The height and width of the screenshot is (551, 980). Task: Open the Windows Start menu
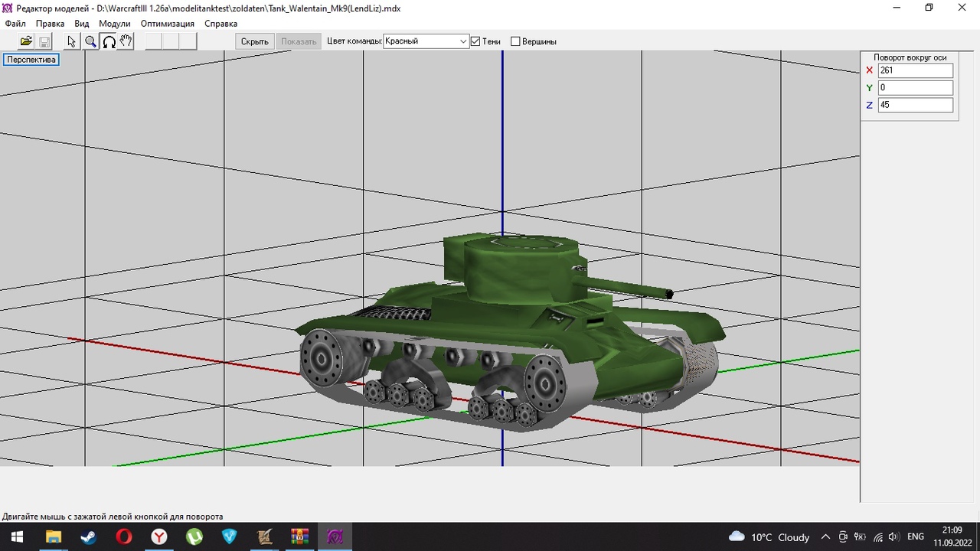[x=17, y=536]
